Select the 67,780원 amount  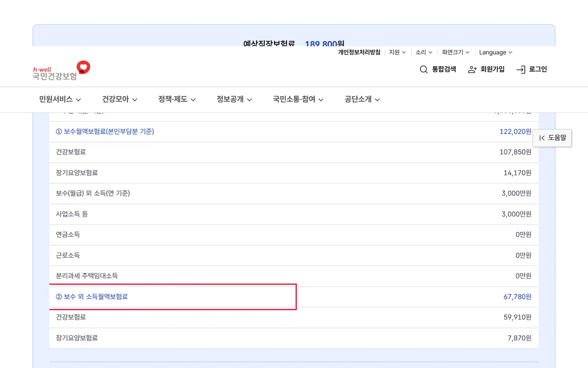(517, 296)
